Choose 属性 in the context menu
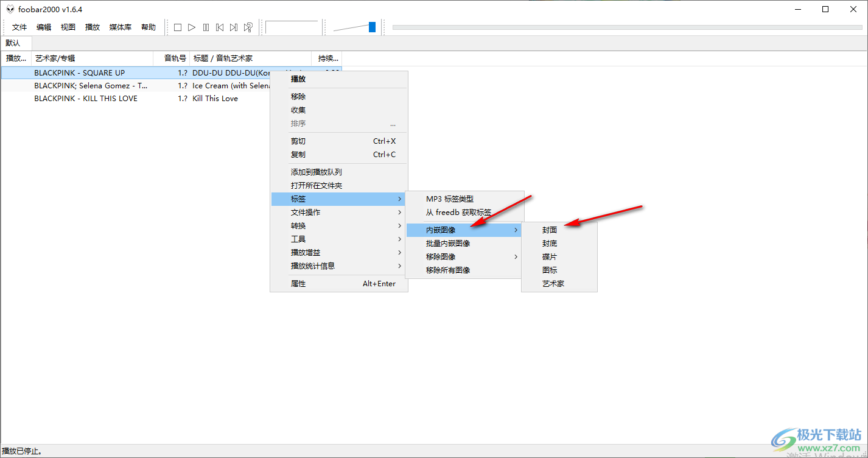 click(339, 284)
